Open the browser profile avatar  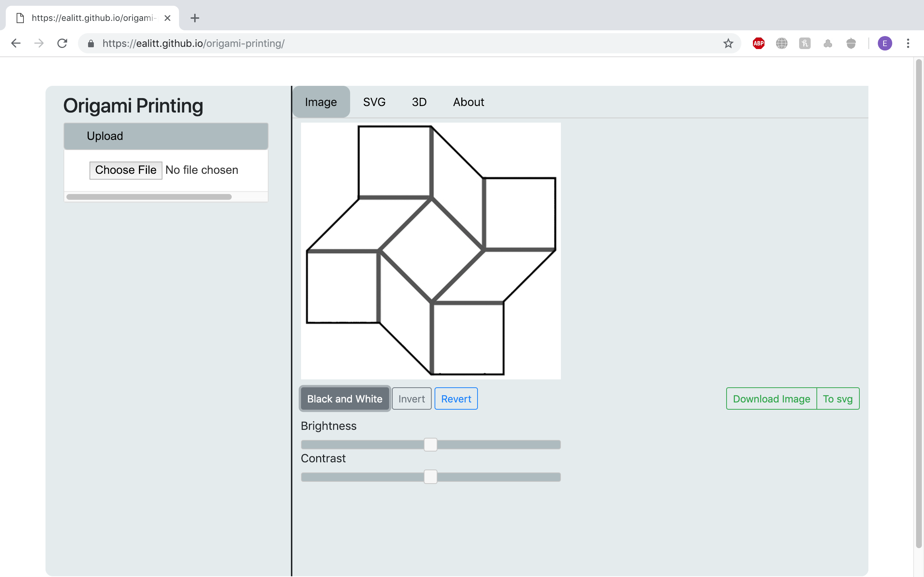point(885,43)
